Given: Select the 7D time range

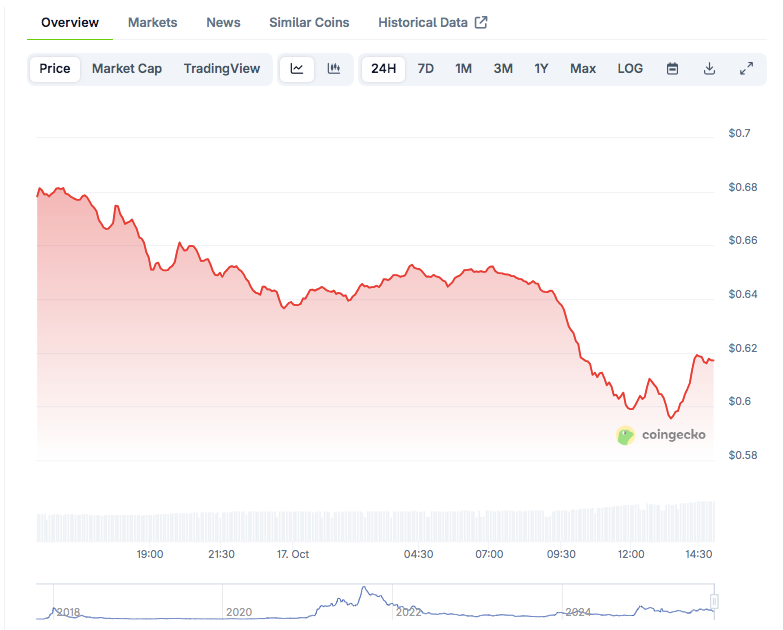Looking at the screenshot, I should pos(426,69).
